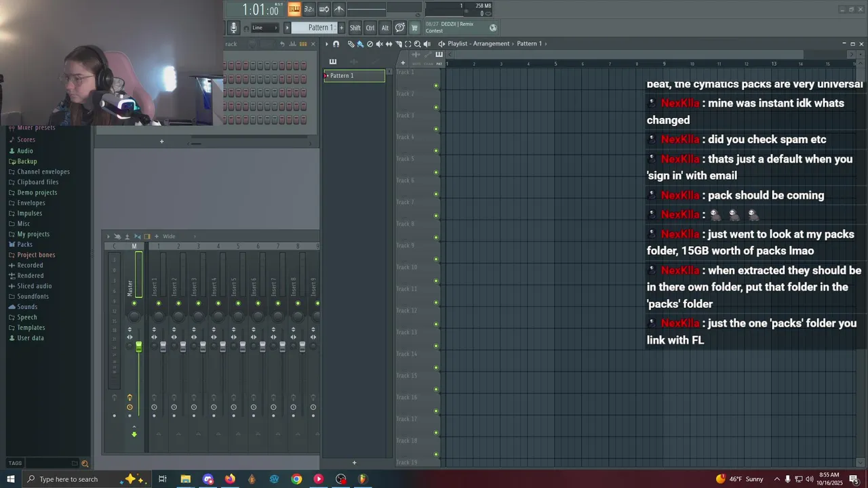Open the help hint bubble icon
868x488 pixels.
pos(400,28)
